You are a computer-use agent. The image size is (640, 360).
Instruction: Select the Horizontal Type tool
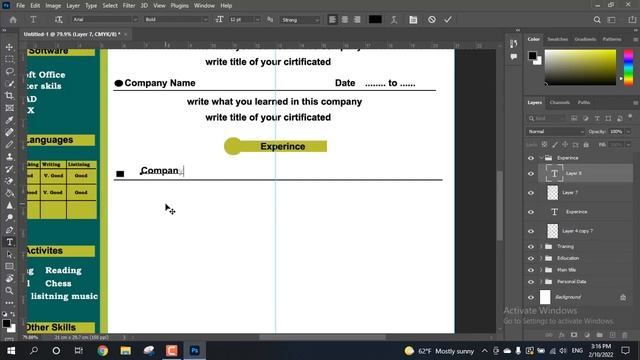click(9, 242)
